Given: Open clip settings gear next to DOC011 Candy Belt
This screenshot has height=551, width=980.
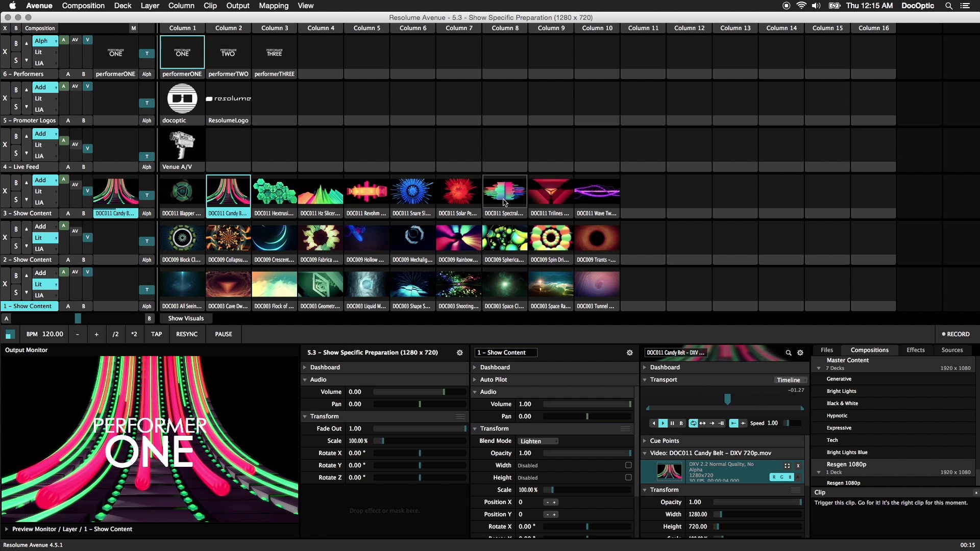Looking at the screenshot, I should (x=800, y=353).
